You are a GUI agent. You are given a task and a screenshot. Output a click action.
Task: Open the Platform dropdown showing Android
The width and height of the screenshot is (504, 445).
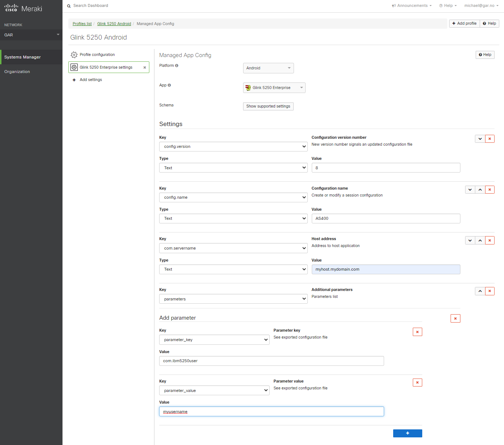268,68
